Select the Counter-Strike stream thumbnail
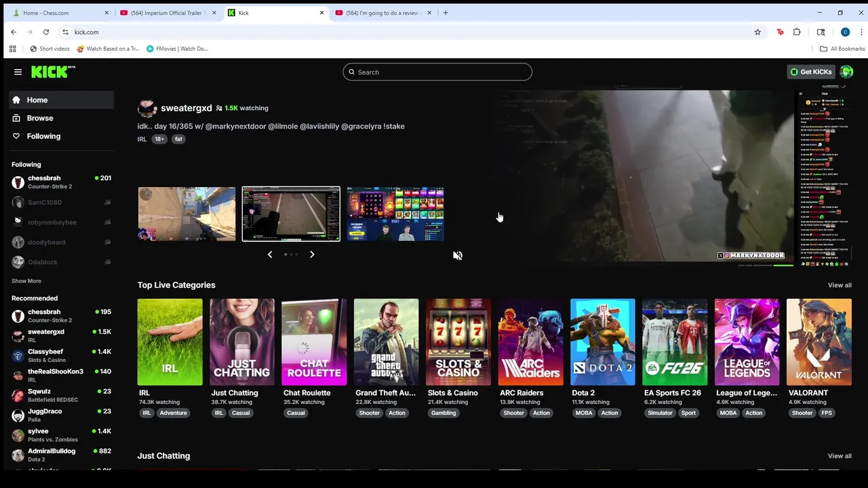 [186, 214]
